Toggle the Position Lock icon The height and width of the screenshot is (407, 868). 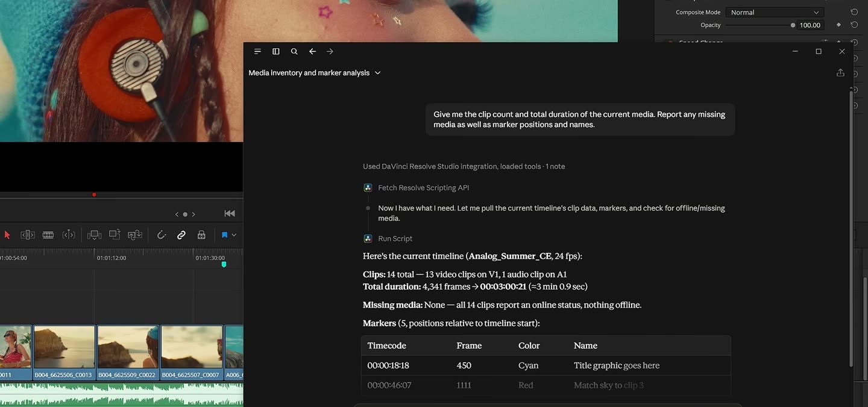pos(201,235)
